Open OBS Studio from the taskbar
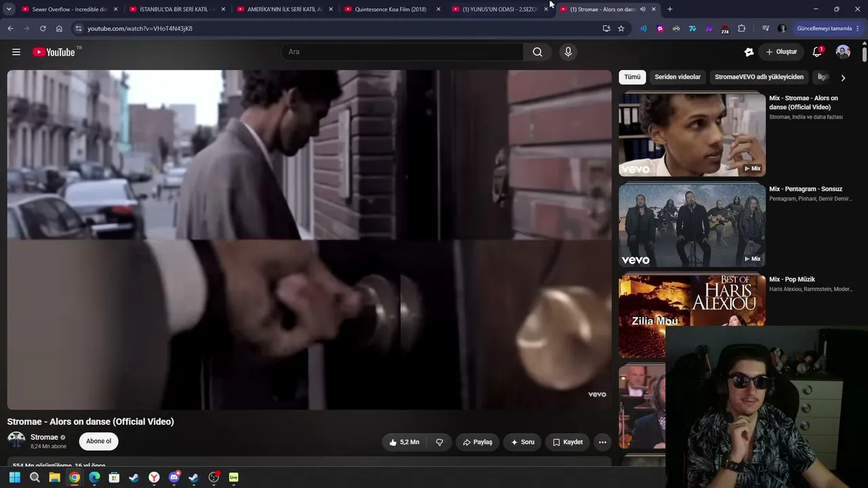 [x=214, y=477]
